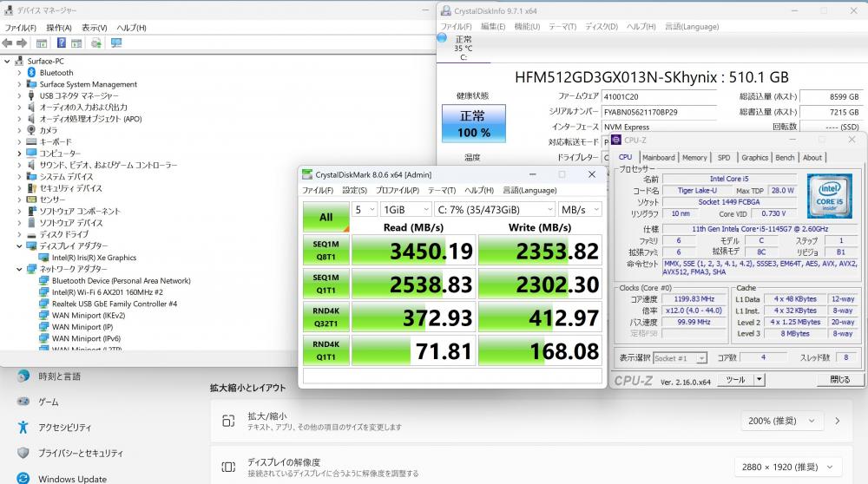
Task: Collapse the Surface-PC root node
Action: 8,62
